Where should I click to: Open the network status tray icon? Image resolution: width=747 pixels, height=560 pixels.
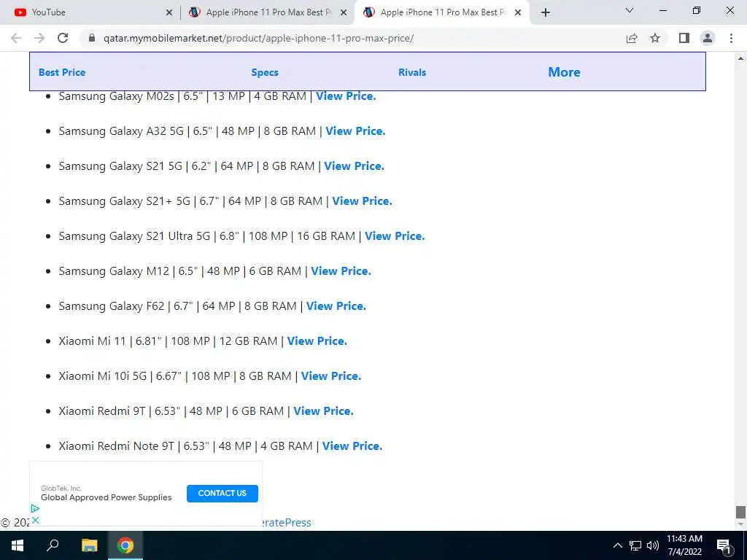635,545
